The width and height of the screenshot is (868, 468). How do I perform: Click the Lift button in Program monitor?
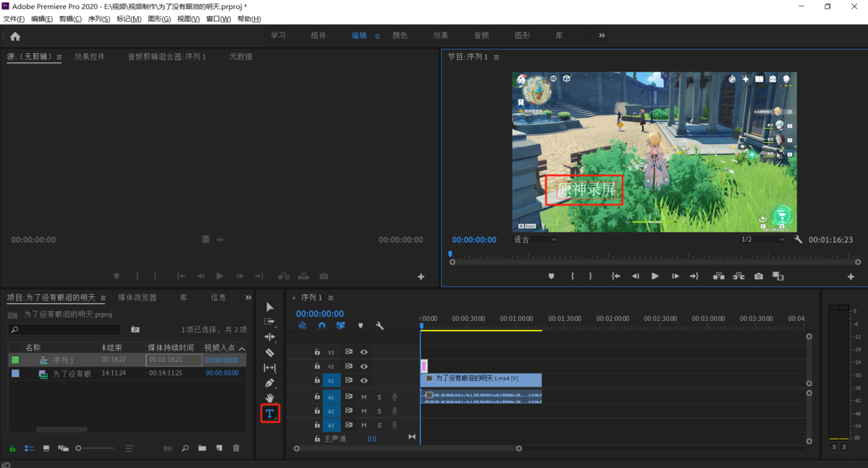pyautogui.click(x=719, y=276)
